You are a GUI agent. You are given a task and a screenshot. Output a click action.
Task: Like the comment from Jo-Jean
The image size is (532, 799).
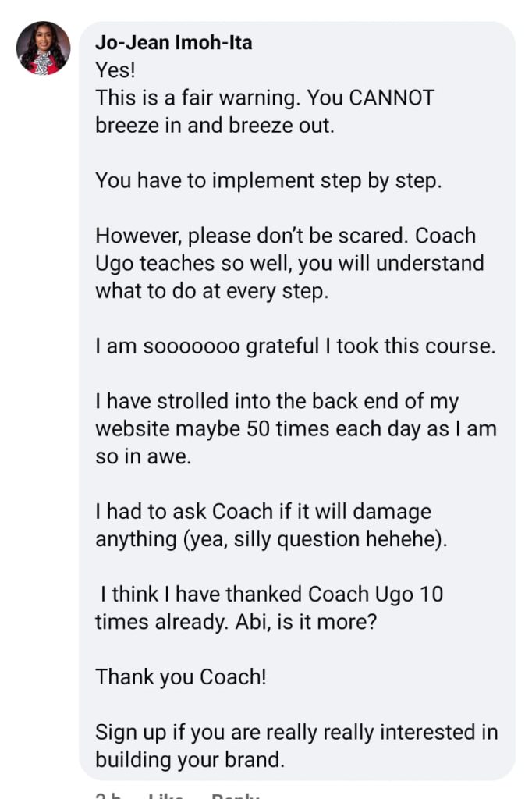(165, 795)
